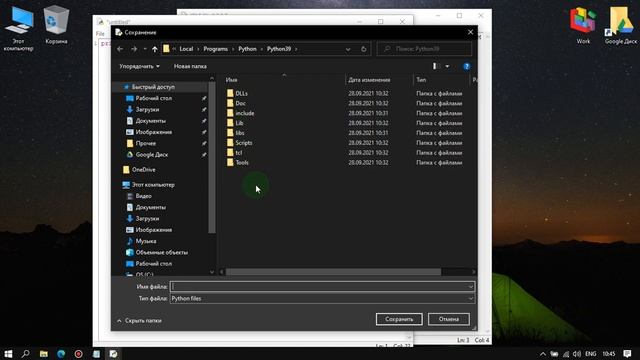This screenshot has width=640, height=360.
Task: Collapse folders with Скрыть папки
Action: coord(139,321)
